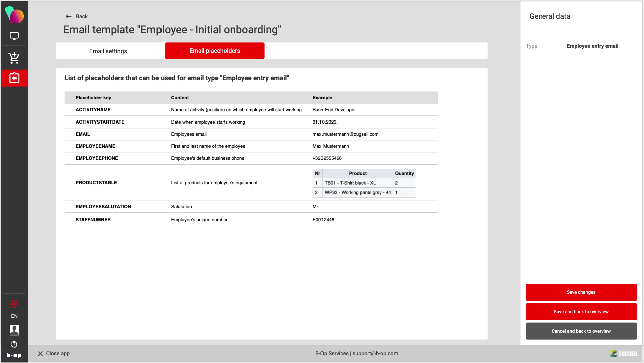Click the colorful app logo in the sidebar

click(x=14, y=15)
